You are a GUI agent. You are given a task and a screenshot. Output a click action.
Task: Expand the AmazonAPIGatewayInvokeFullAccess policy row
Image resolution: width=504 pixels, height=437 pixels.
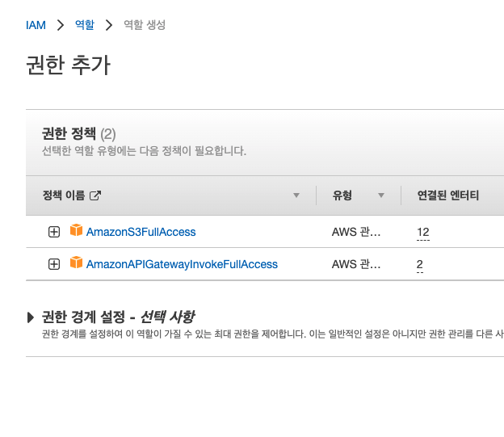(54, 264)
